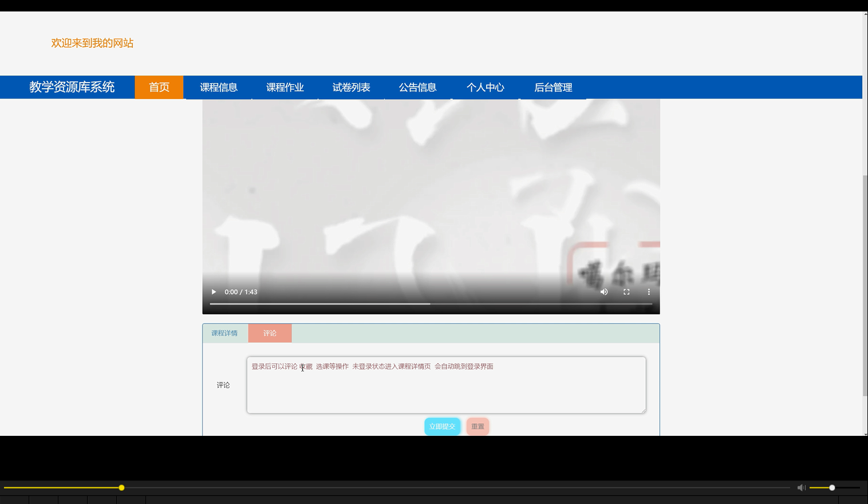Viewport: 868px width, 504px height.
Task: Go to 首页 in the navigation bar
Action: click(x=159, y=87)
